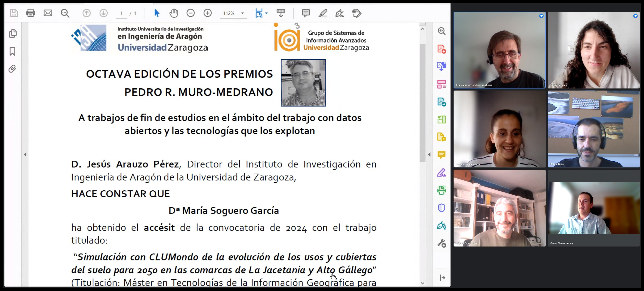Image resolution: width=644 pixels, height=291 pixels.
Task: Click Export PDF tool icon
Action: 441,66
